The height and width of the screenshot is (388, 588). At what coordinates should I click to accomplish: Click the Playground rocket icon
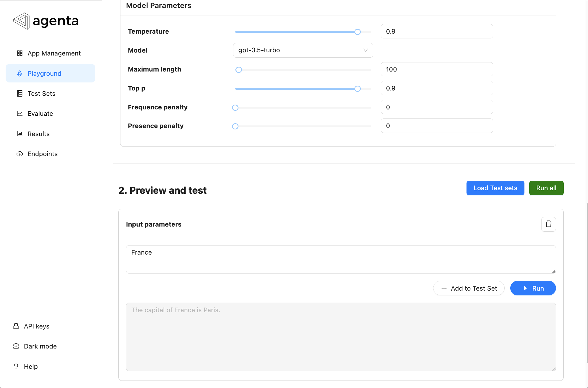pos(20,73)
